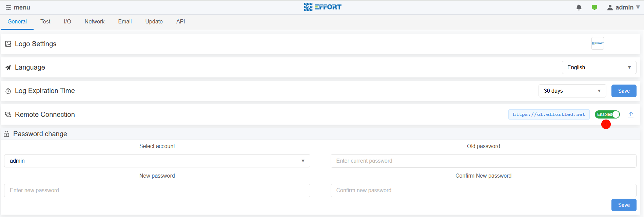Screen dimensions: 644x217
Task: Switch to the General tab
Action: [x=17, y=22]
